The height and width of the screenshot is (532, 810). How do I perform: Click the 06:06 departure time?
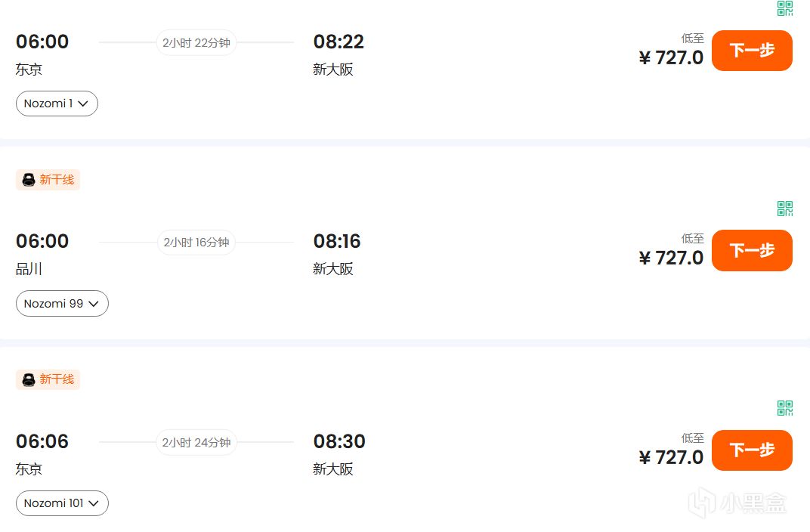tap(42, 441)
